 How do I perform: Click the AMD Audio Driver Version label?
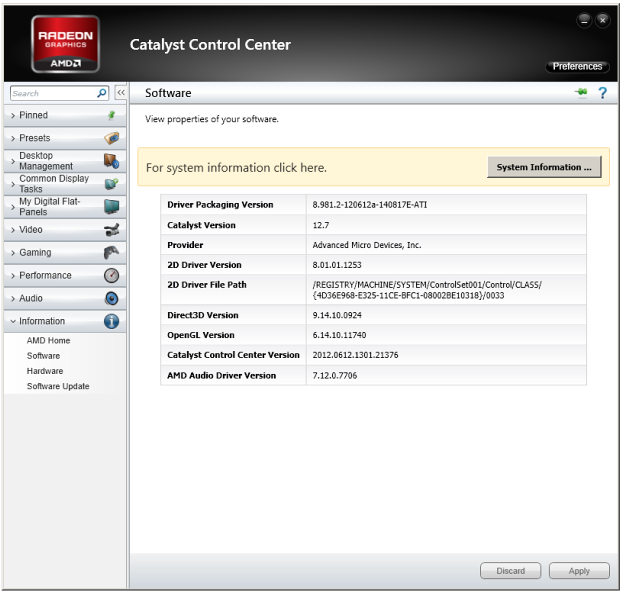[x=221, y=376]
